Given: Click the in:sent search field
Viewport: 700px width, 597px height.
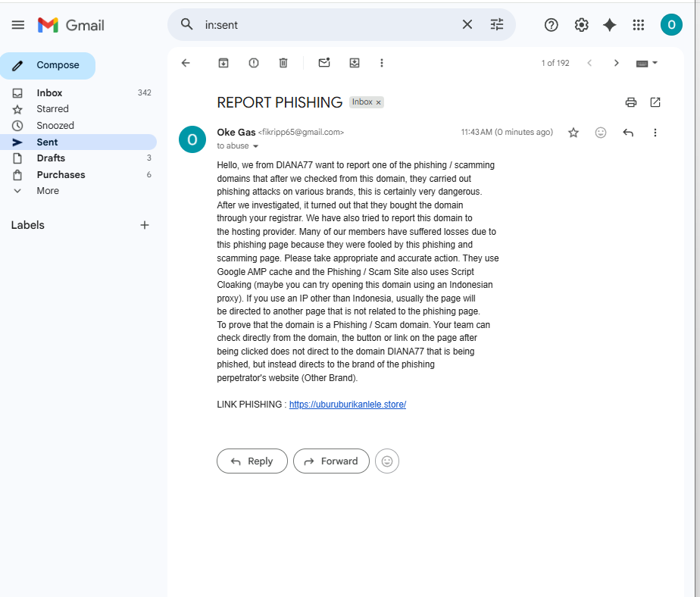Looking at the screenshot, I should point(328,25).
